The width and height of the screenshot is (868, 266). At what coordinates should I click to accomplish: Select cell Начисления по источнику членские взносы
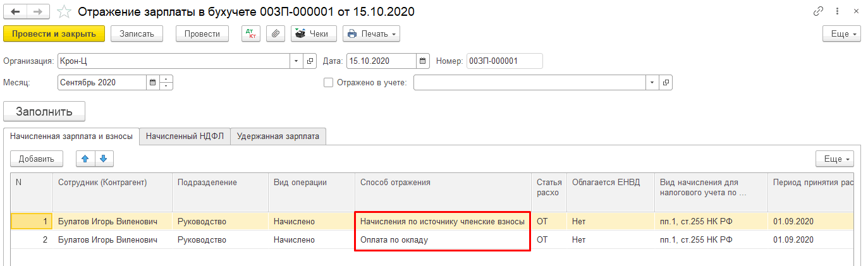(x=443, y=222)
